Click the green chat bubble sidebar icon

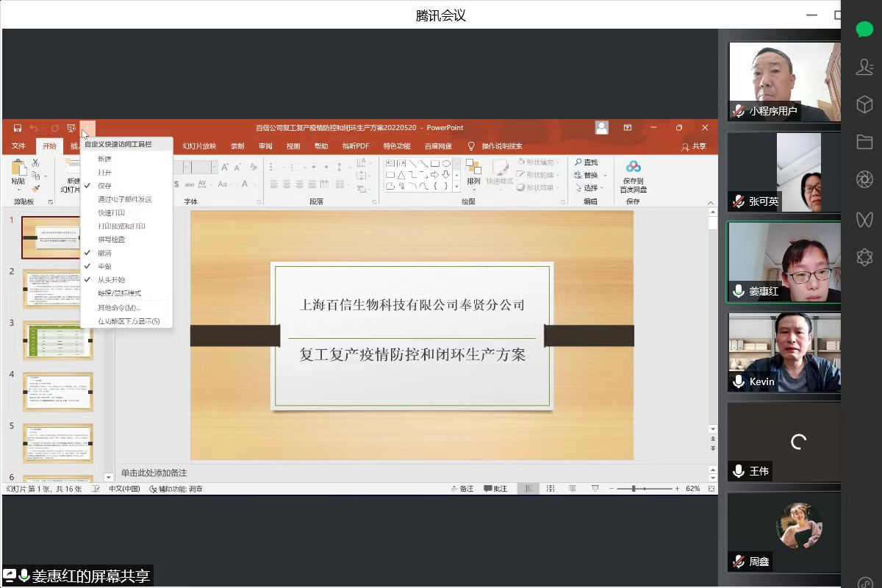[x=864, y=29]
